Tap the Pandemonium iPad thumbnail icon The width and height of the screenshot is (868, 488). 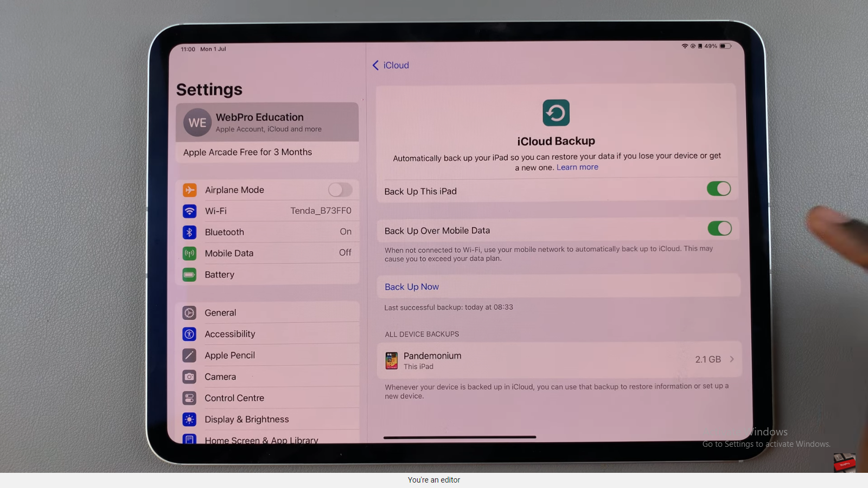392,361
